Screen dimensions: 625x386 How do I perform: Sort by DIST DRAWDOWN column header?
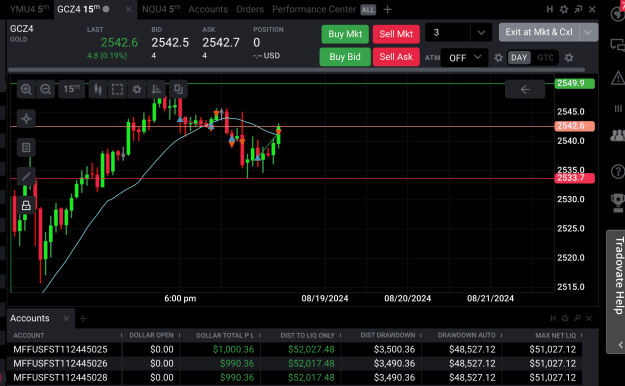point(387,335)
